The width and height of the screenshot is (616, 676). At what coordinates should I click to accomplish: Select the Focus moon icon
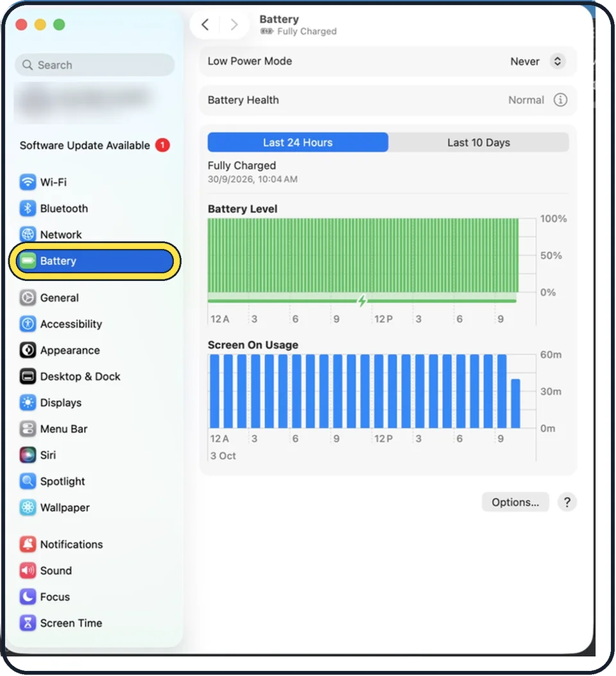point(28,596)
